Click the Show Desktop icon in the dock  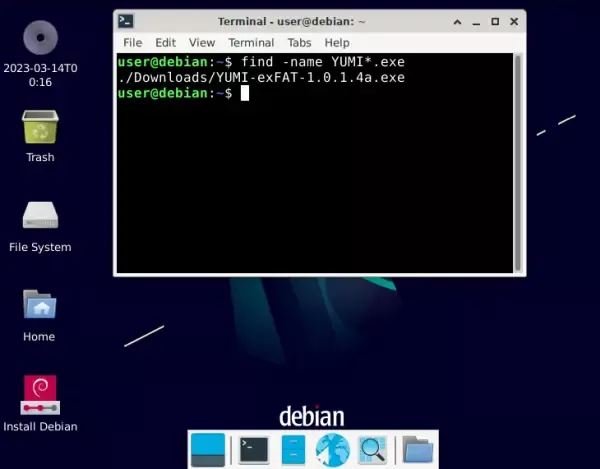click(x=208, y=450)
